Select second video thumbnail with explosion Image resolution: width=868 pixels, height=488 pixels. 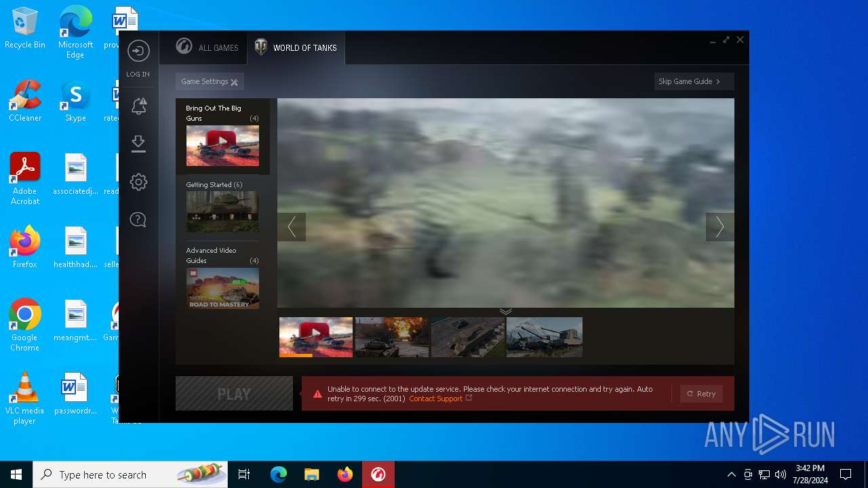click(392, 337)
